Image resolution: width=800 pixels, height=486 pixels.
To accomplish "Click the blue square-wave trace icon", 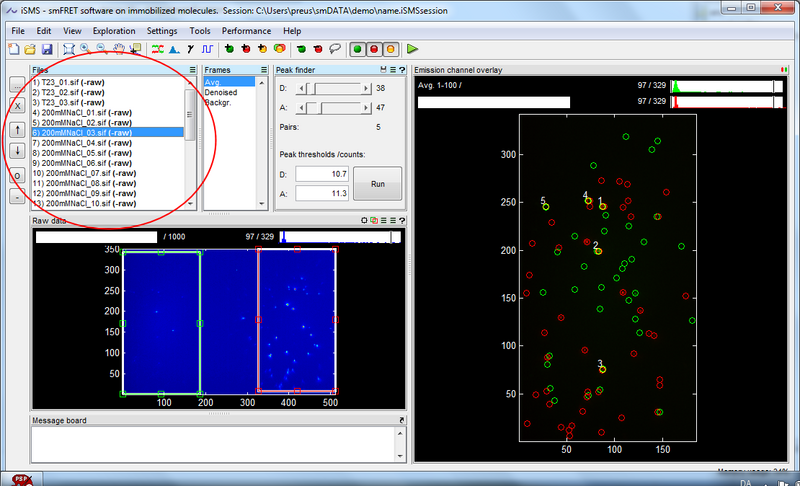I will 208,48.
